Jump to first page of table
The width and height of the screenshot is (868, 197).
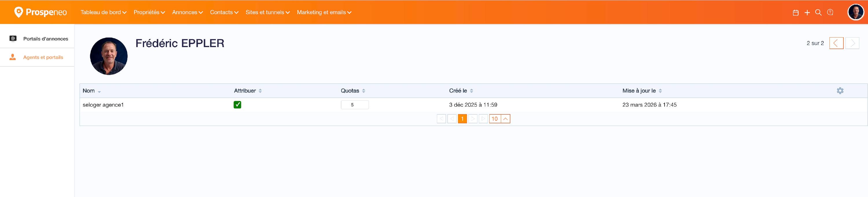pos(442,119)
